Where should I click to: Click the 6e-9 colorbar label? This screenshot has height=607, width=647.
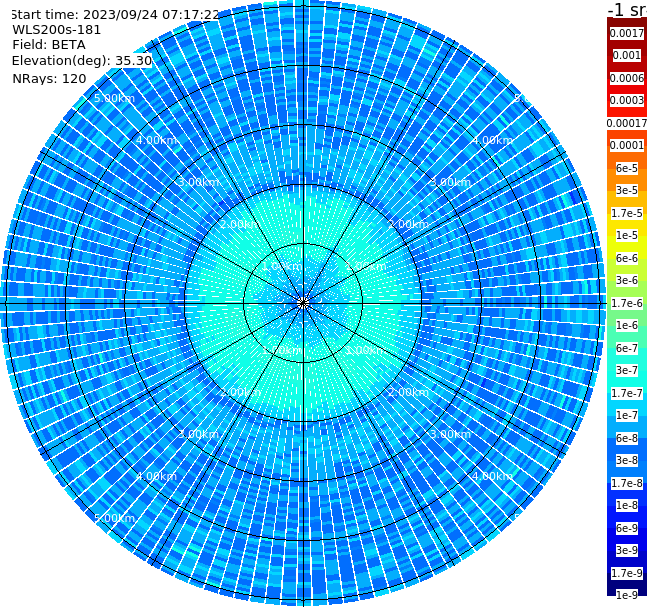[627, 528]
